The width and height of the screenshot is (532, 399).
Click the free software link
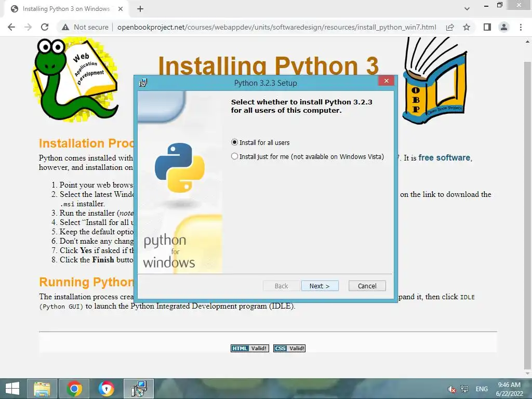pyautogui.click(x=444, y=158)
